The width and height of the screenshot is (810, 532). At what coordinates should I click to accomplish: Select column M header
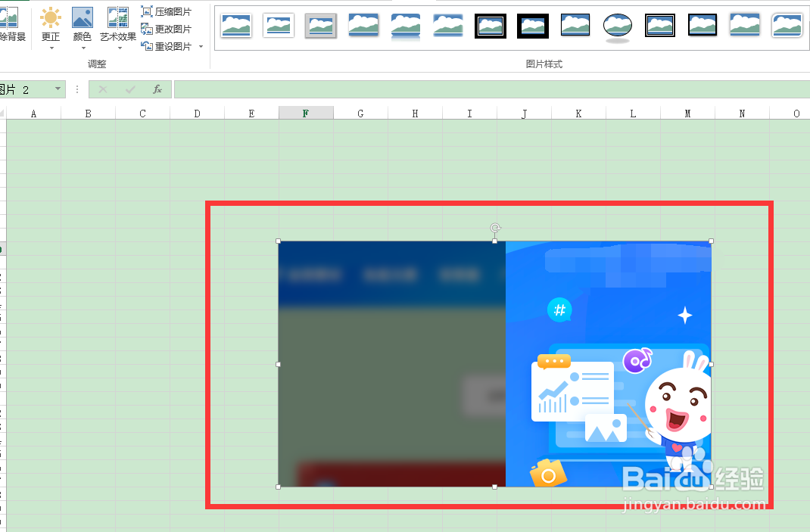(x=687, y=113)
